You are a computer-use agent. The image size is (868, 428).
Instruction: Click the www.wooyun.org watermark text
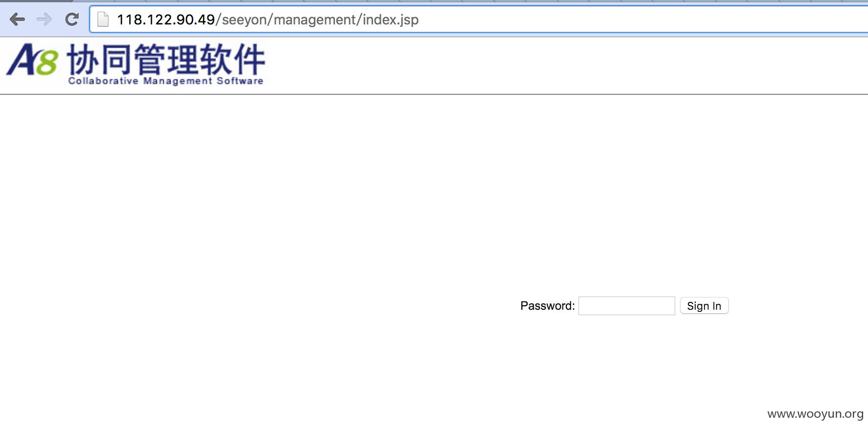(x=815, y=414)
